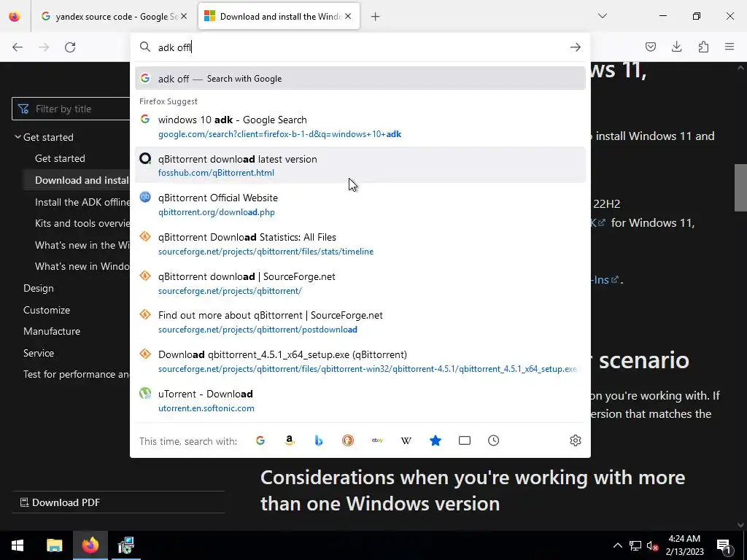Image resolution: width=747 pixels, height=560 pixels.
Task: Save page to Pocket
Action: (x=650, y=47)
